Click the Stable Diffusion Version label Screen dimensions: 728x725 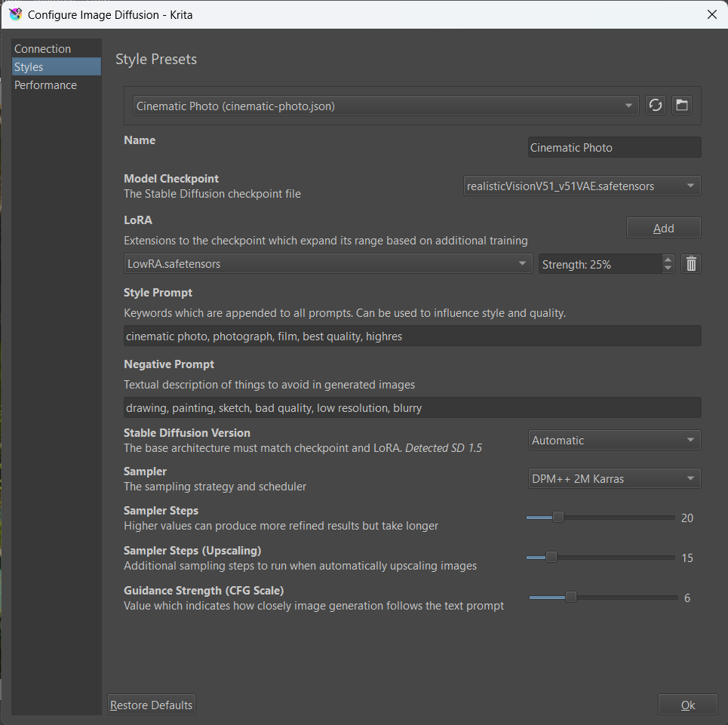tap(186, 432)
